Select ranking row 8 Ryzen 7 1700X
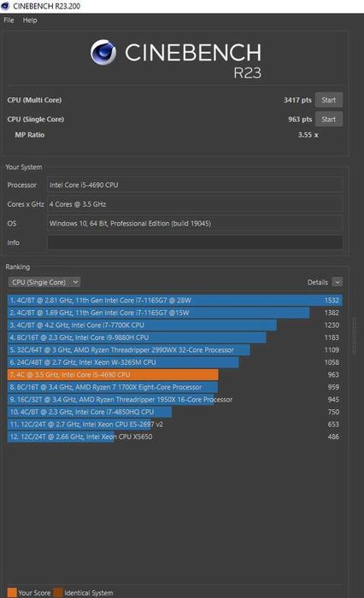Image resolution: width=364 pixels, height=598 pixels. pyautogui.click(x=175, y=387)
